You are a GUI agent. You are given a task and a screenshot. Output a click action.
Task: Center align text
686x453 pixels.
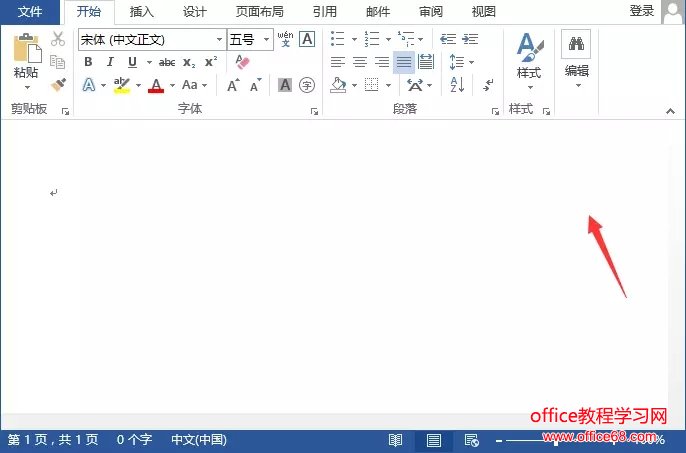click(360, 62)
